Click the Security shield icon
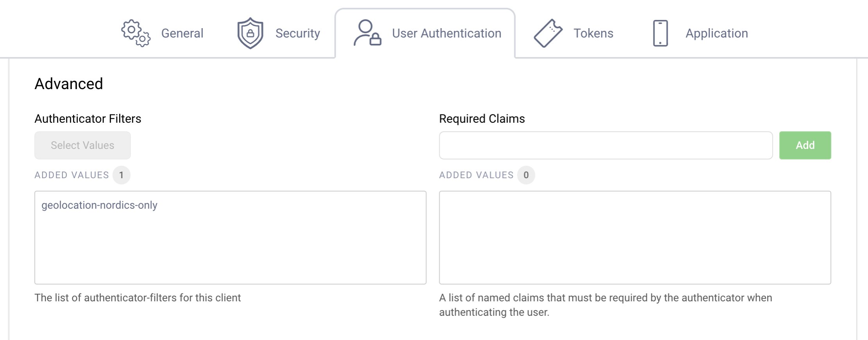 [x=250, y=33]
